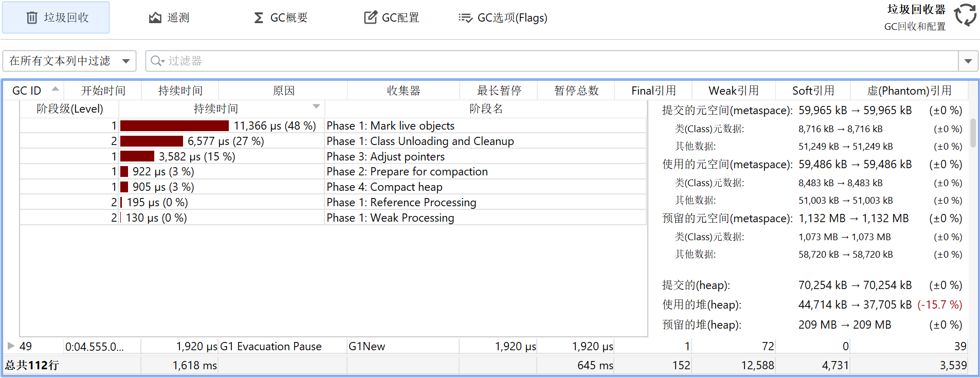Viewport: 980px width, 378px height.
Task: Click the Mark live objects duration bar
Action: click(174, 126)
